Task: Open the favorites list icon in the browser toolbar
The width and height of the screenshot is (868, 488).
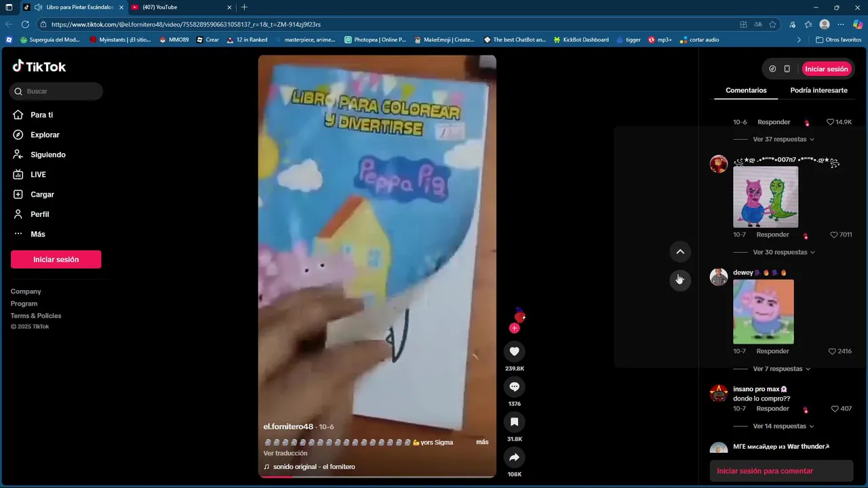Action: pyautogui.click(x=808, y=24)
